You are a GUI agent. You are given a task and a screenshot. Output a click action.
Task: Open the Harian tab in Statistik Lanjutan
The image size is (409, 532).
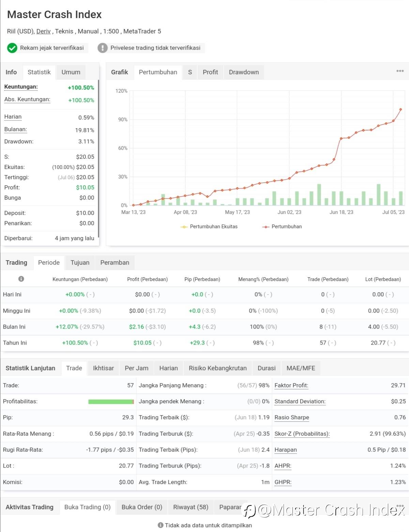click(169, 368)
